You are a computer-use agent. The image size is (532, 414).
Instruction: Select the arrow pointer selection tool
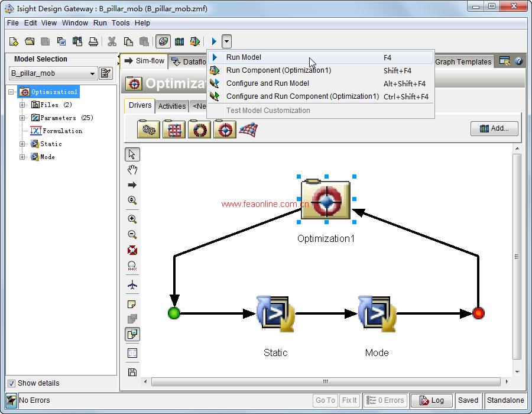click(x=132, y=154)
